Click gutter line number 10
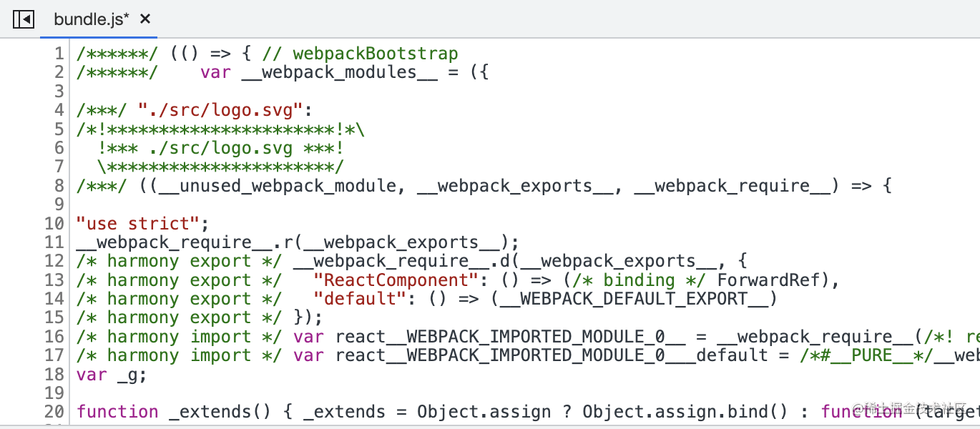980x429 pixels. click(x=54, y=223)
